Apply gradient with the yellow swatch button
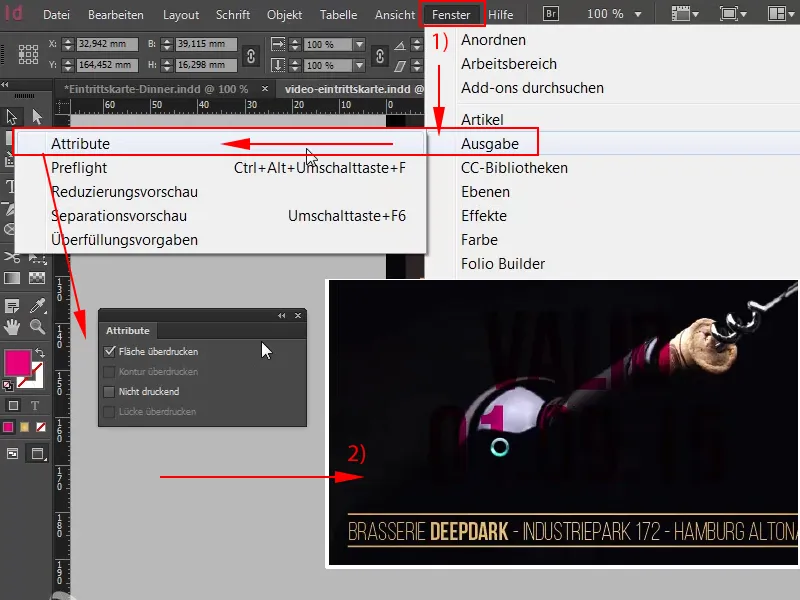This screenshot has width=800, height=600. (x=24, y=427)
